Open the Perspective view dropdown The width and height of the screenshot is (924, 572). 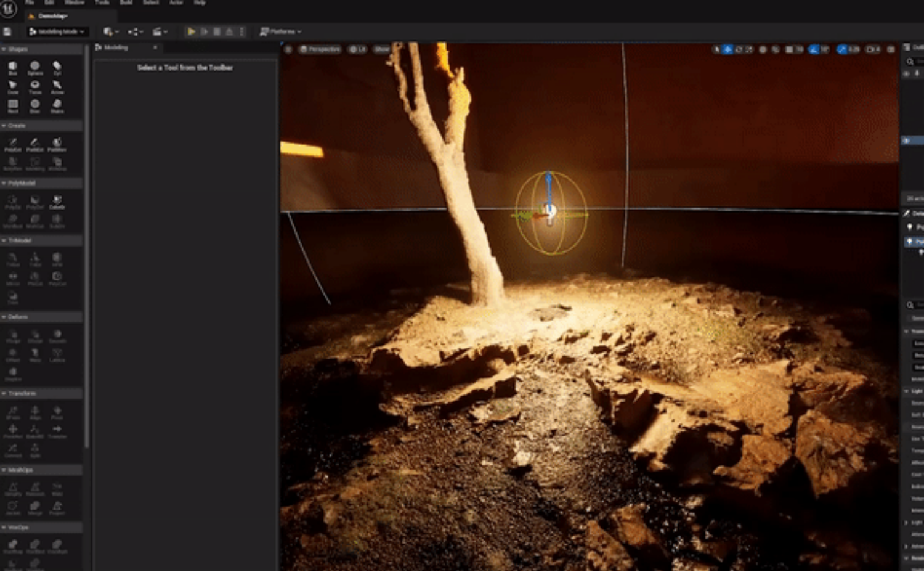[320, 49]
